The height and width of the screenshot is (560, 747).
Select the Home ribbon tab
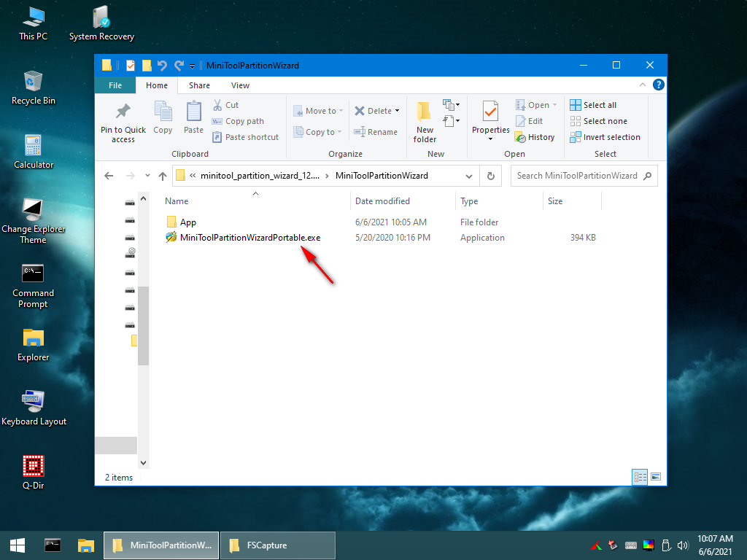point(156,85)
